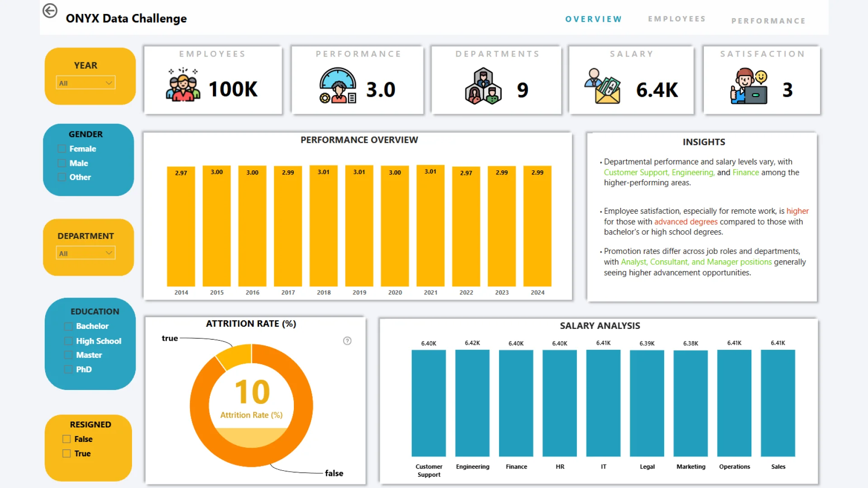This screenshot has height=488, width=868.
Task: Tick the Master education checkbox
Action: click(x=68, y=355)
